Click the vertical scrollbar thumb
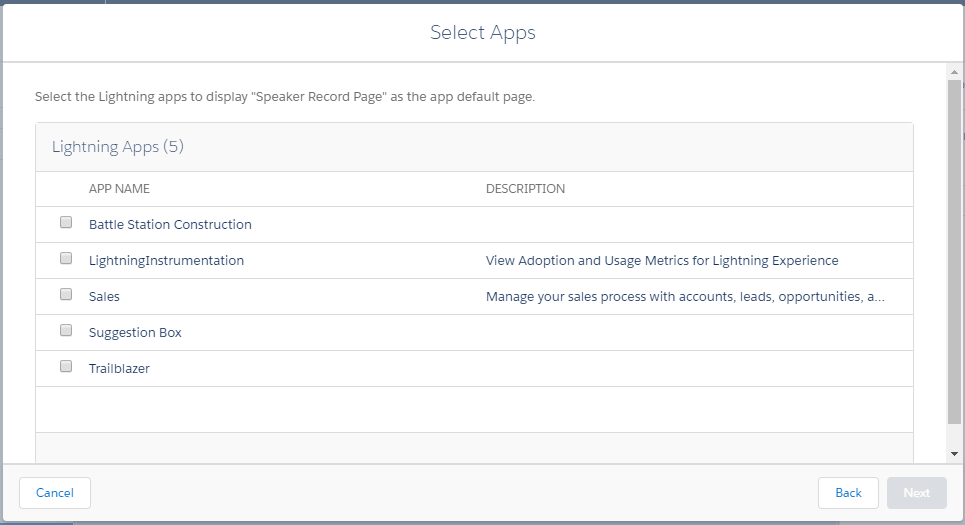The height and width of the screenshot is (525, 965). pos(955,250)
